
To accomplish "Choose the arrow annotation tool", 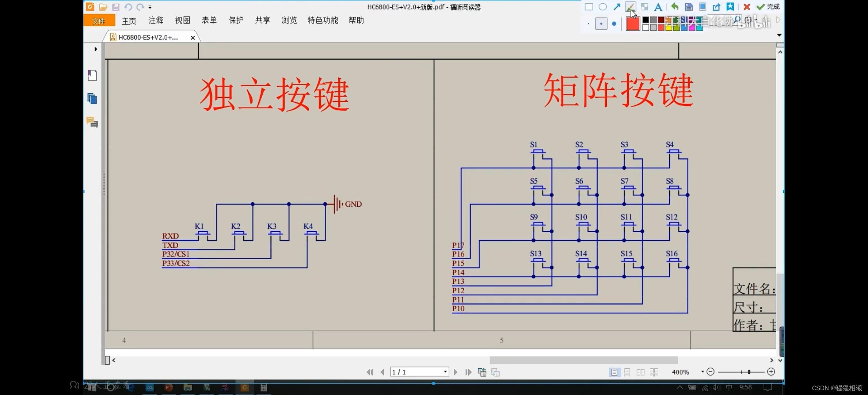I will (617, 7).
